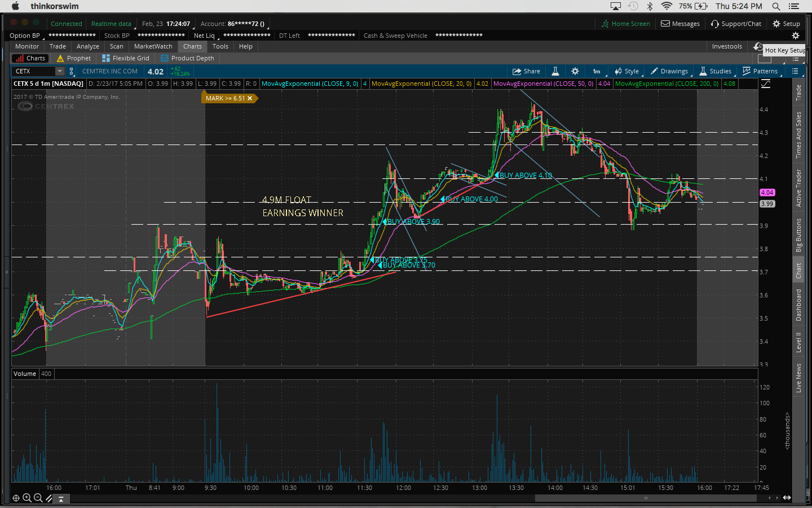The width and height of the screenshot is (812, 508).
Task: Toggle the Active Trader side panel
Action: point(798,188)
